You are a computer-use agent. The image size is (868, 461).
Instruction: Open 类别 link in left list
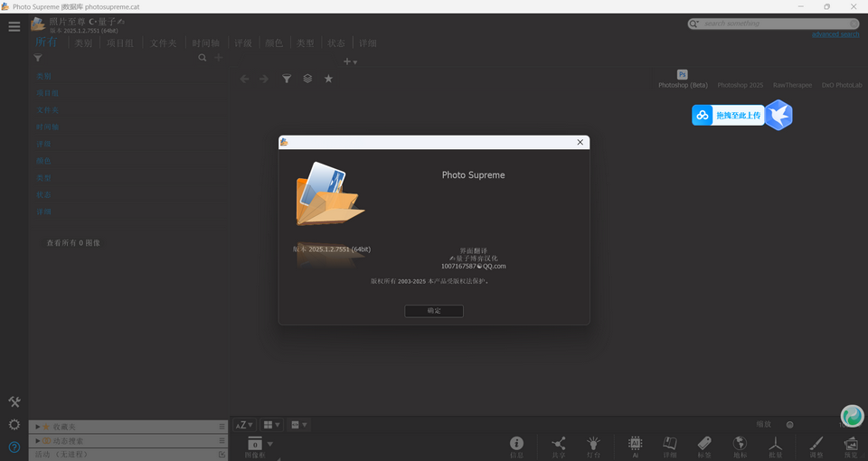point(43,76)
